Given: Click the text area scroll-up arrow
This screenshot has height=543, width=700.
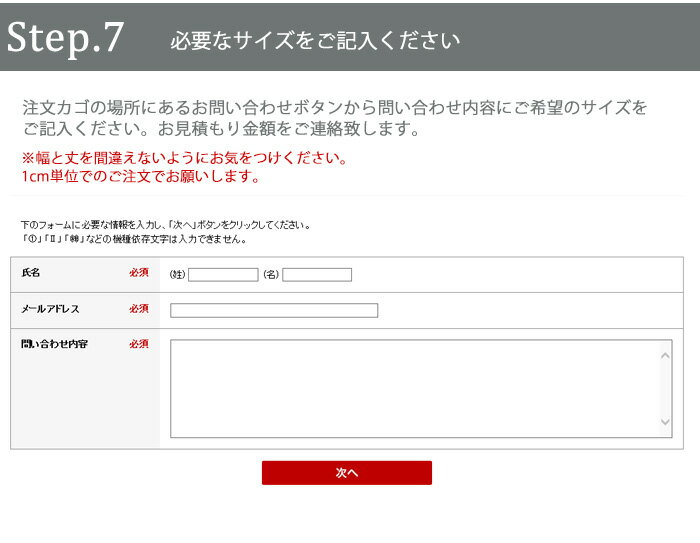Looking at the screenshot, I should coord(665,354).
